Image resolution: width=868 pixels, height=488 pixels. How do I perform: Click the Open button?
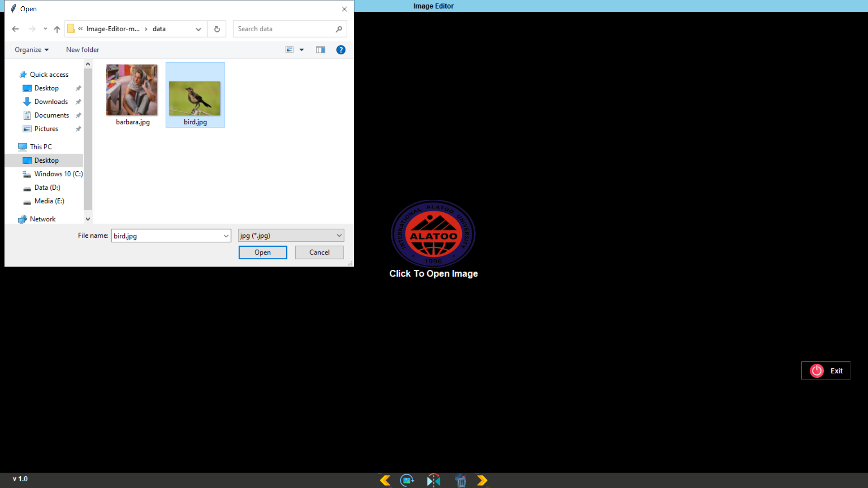263,252
